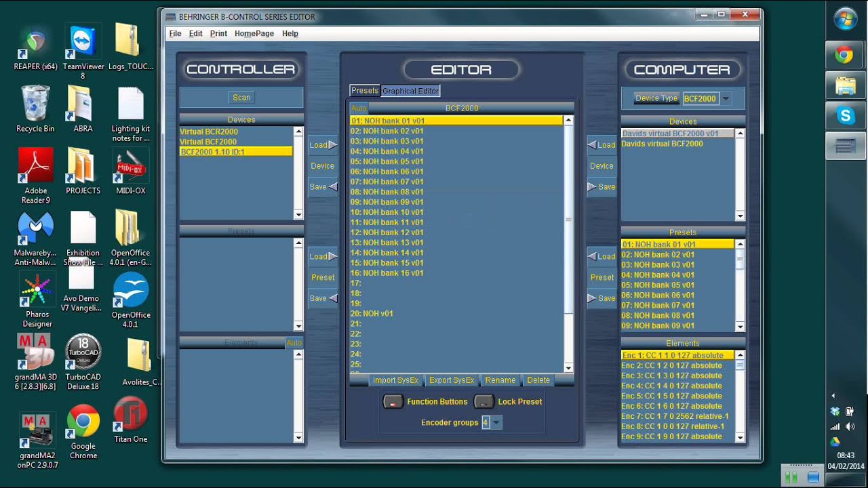Launch TurboCAD Deluxe 18 from the desktop
This screenshot has width=868, height=488.
[x=83, y=361]
